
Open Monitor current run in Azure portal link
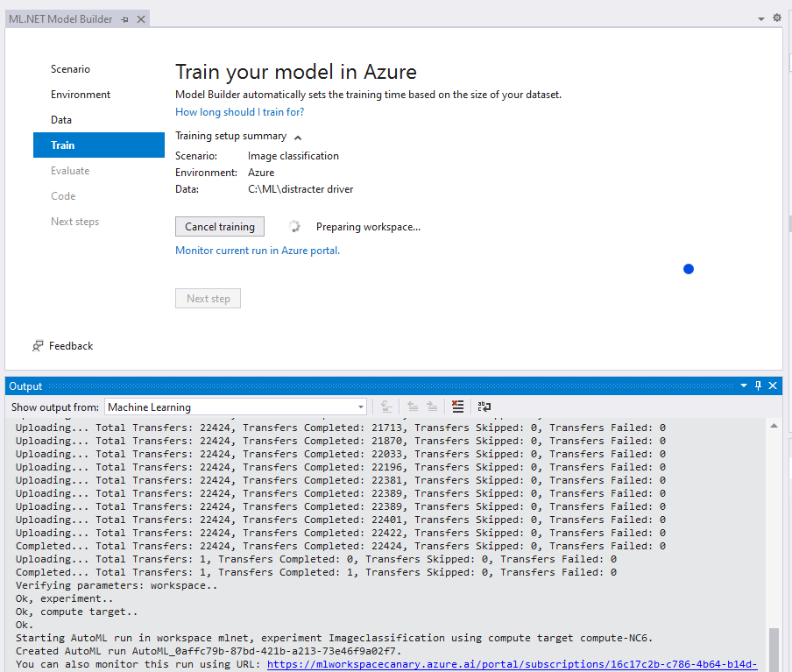click(258, 251)
